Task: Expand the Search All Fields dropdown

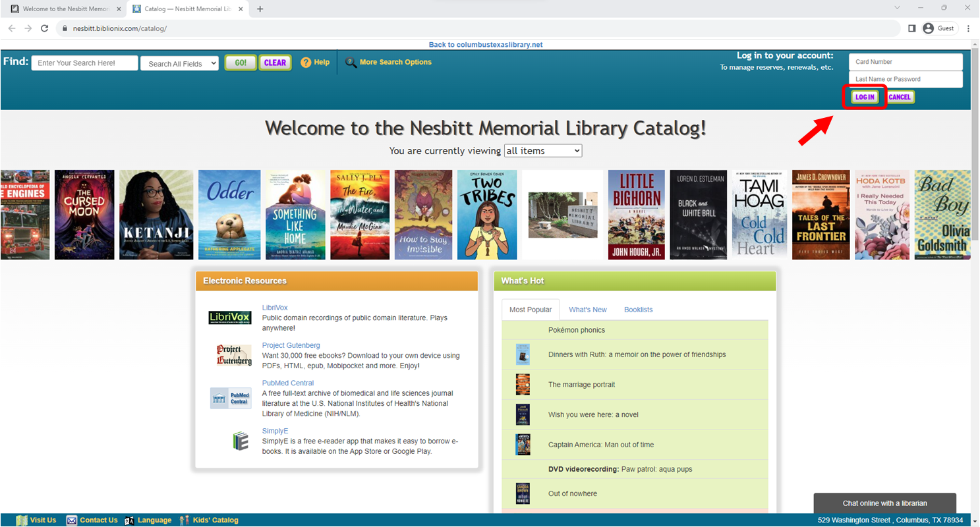Action: click(x=179, y=63)
